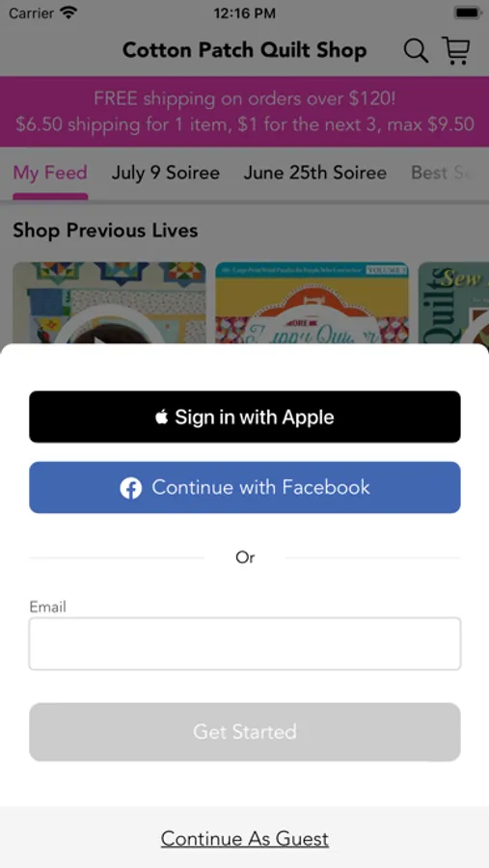Open the July 9 Soiree tab
Screen dimensions: 489x868
(x=166, y=173)
